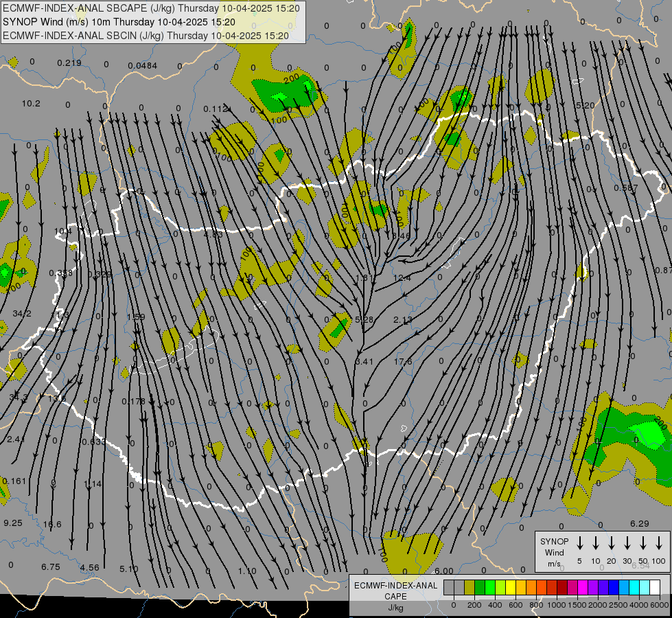This screenshot has width=672, height=618.
Task: Click the 50 m/s wind arrow in legend
Action: pos(643,542)
